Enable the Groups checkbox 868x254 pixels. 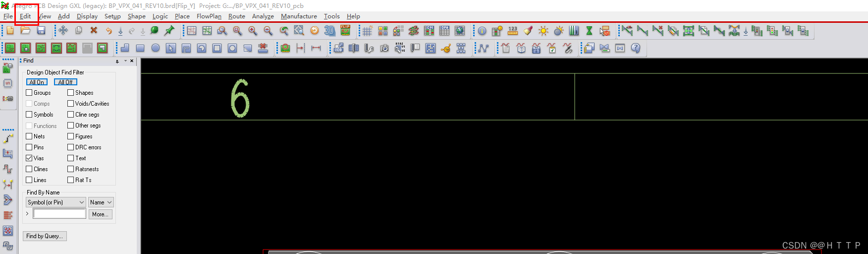click(29, 93)
